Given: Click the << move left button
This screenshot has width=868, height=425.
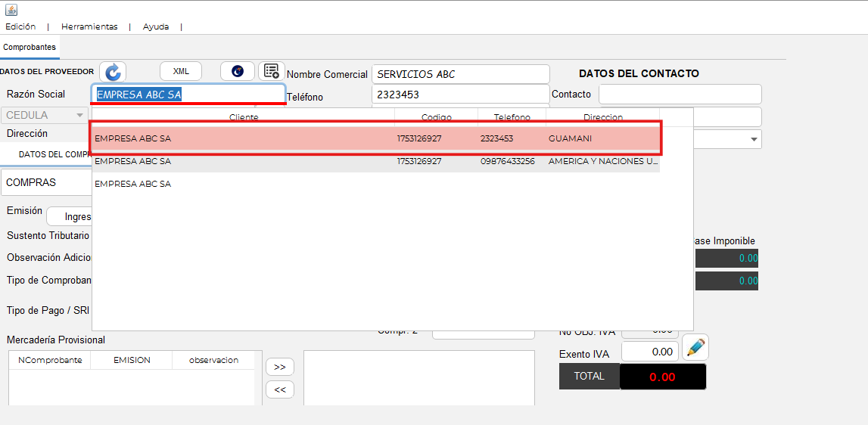Looking at the screenshot, I should click(x=279, y=389).
